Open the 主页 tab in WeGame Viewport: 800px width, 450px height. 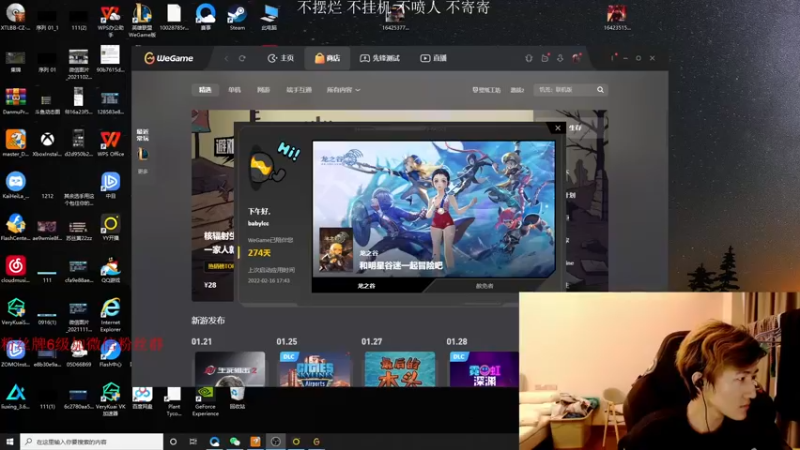coord(281,58)
